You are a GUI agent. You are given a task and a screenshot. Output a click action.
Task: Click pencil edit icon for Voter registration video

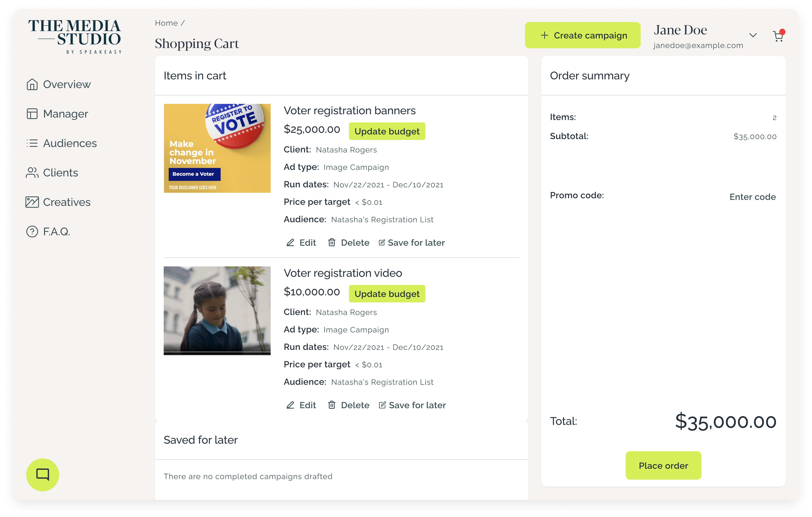tap(290, 405)
